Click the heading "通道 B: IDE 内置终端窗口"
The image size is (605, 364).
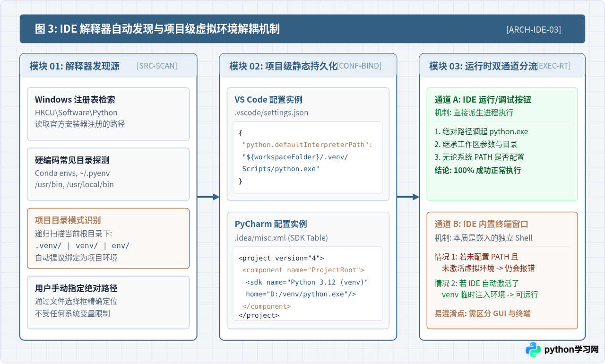pyautogui.click(x=481, y=224)
